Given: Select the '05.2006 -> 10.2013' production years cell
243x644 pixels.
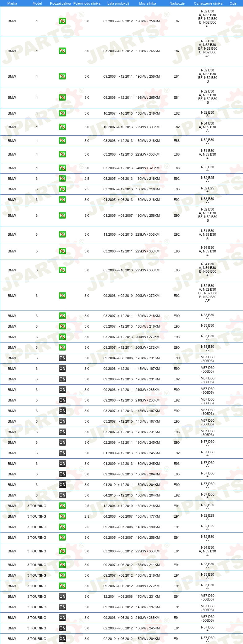Looking at the screenshot, I should pyautogui.click(x=118, y=270).
